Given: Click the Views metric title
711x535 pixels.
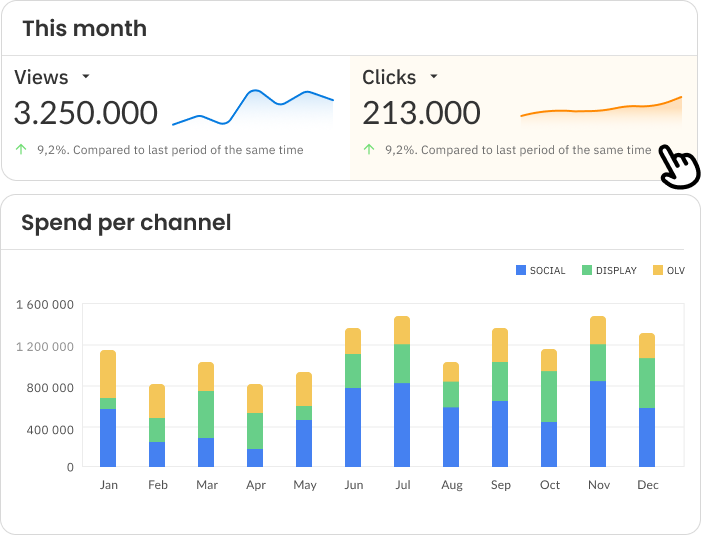Looking at the screenshot, I should (41, 78).
